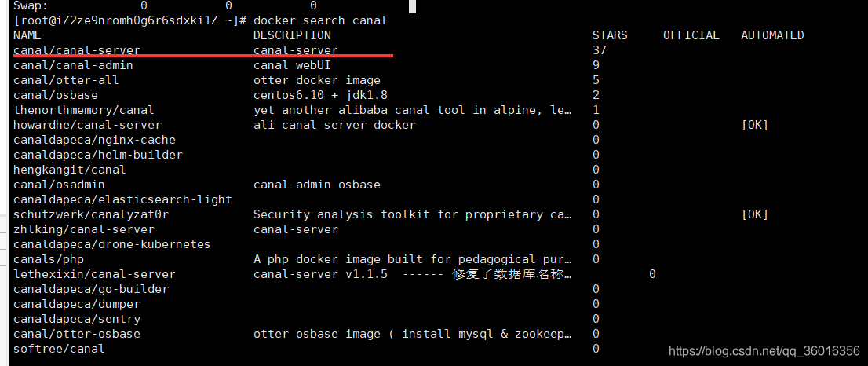Click the OFFICIAL column header
The width and height of the screenshot is (868, 366).
[x=691, y=35]
